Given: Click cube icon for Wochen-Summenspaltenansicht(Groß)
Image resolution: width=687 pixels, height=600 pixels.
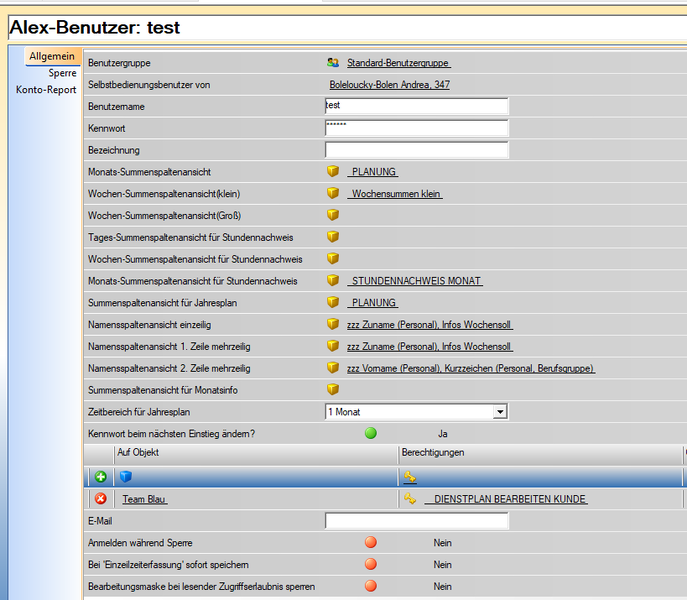Looking at the screenshot, I should (333, 215).
